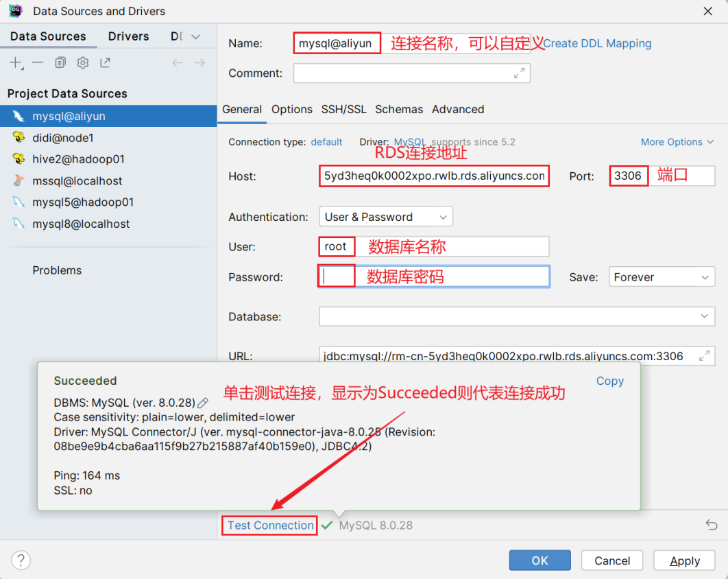
Task: Click the edit pencil icon beside DBMS version
Action: tap(203, 403)
